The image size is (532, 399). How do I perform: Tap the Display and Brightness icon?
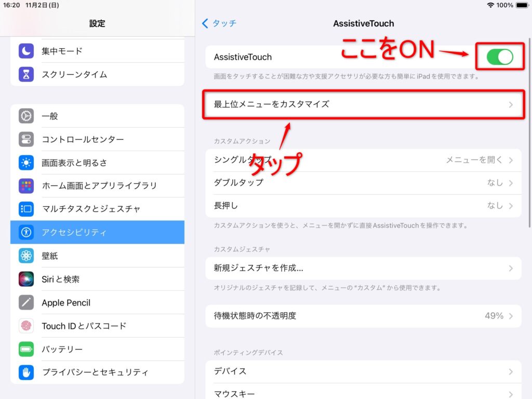[26, 163]
